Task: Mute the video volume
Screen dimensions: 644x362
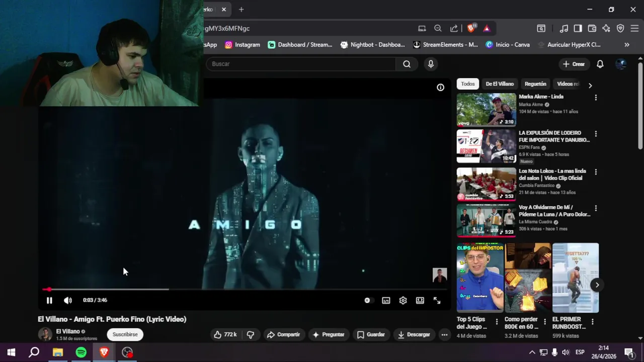Action: click(x=68, y=300)
